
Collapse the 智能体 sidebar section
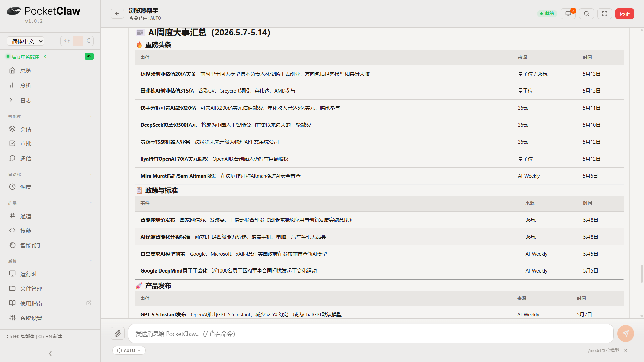coord(91,116)
